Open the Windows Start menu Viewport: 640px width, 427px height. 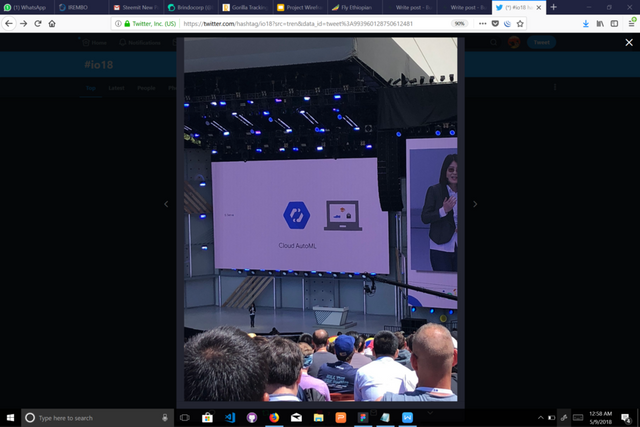click(x=10, y=418)
